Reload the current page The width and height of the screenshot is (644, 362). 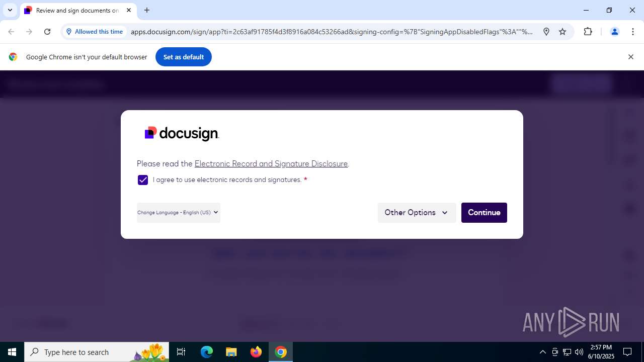[47, 32]
